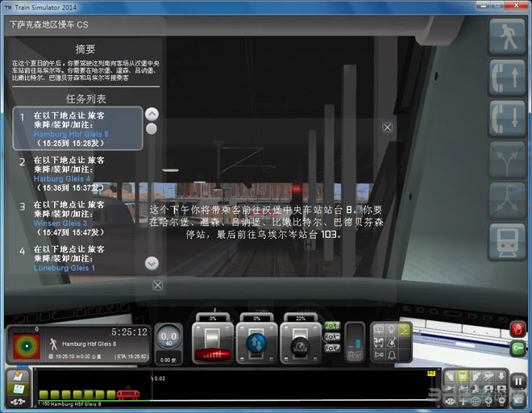The height and width of the screenshot is (413, 532).
Task: Click the ETA 15:25:52 text
Action: pyautogui.click(x=131, y=357)
